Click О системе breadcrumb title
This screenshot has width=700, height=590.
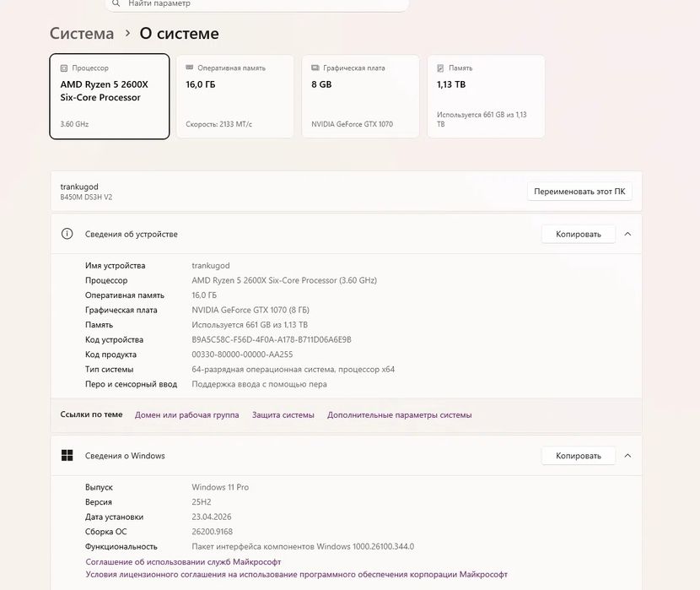pos(179,34)
